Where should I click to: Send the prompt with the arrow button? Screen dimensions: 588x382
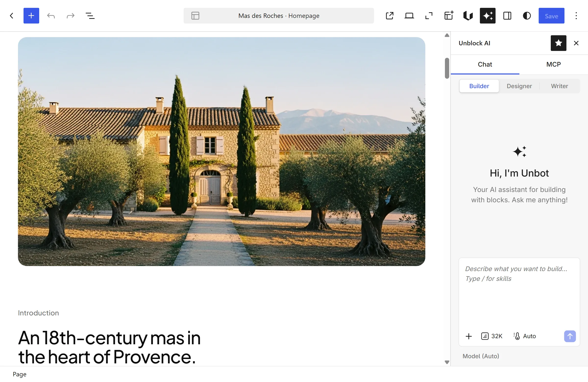click(x=570, y=336)
